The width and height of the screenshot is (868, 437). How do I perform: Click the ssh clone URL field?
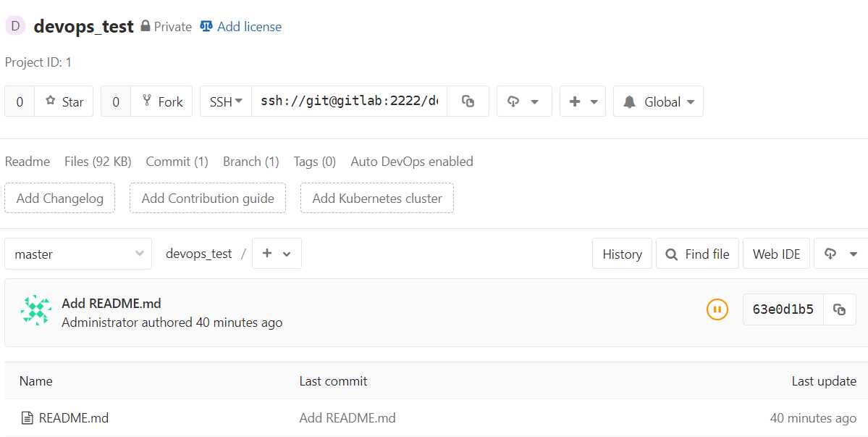(350, 101)
